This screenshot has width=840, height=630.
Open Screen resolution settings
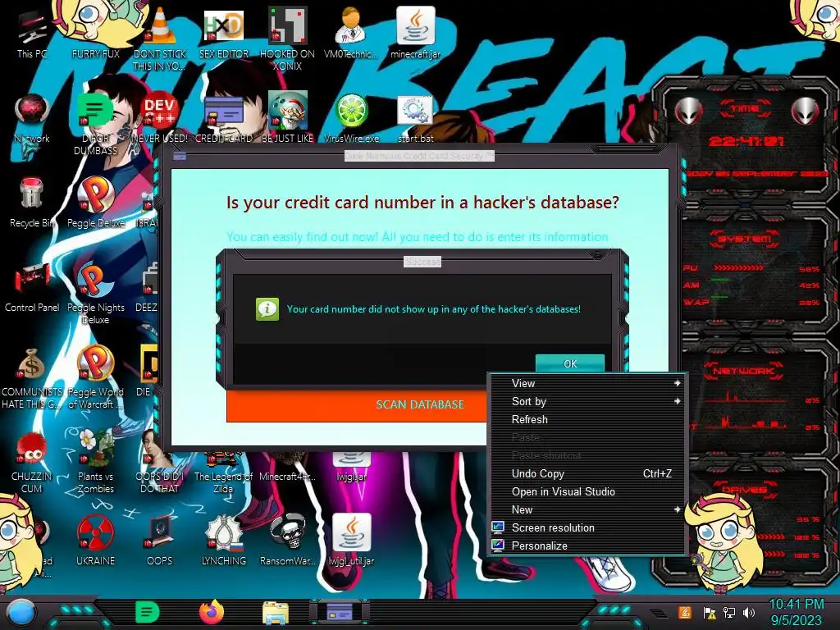(x=588, y=528)
